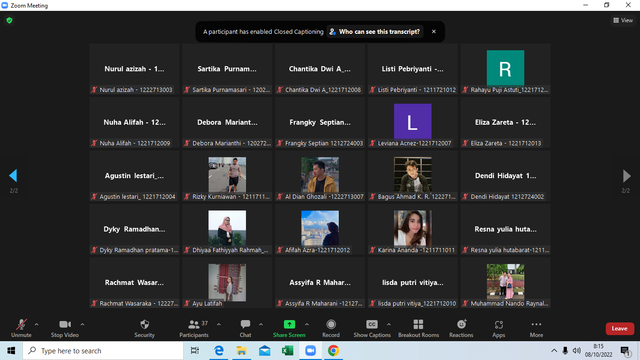Image resolution: width=640 pixels, height=360 pixels.
Task: Go to next gallery page arrow
Action: pyautogui.click(x=627, y=176)
